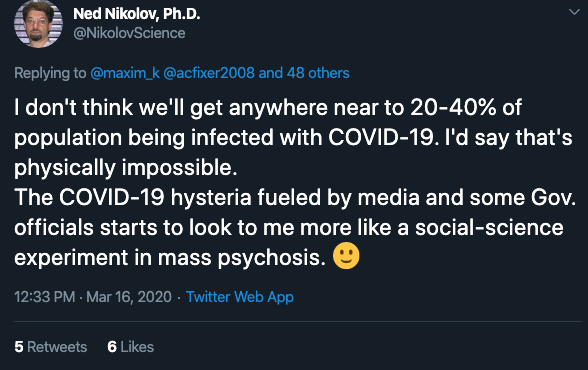The image size is (588, 370).
Task: Click the '20-40%' figure in the tweet
Action: [453, 108]
